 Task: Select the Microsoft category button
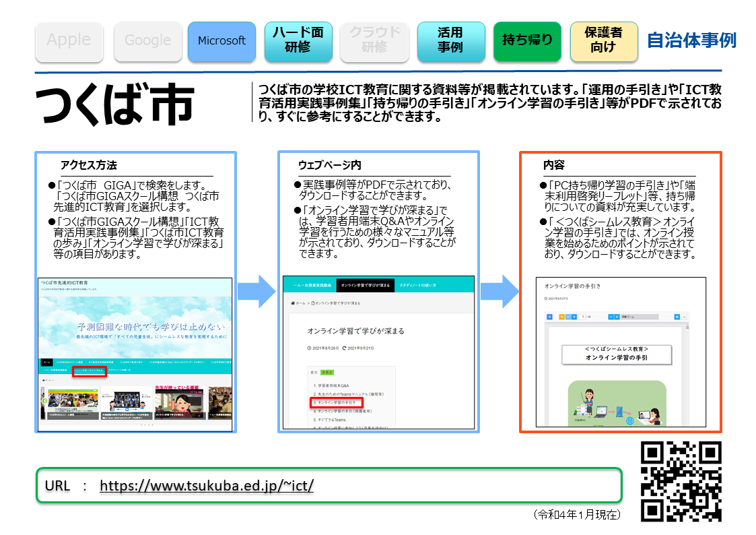(221, 42)
